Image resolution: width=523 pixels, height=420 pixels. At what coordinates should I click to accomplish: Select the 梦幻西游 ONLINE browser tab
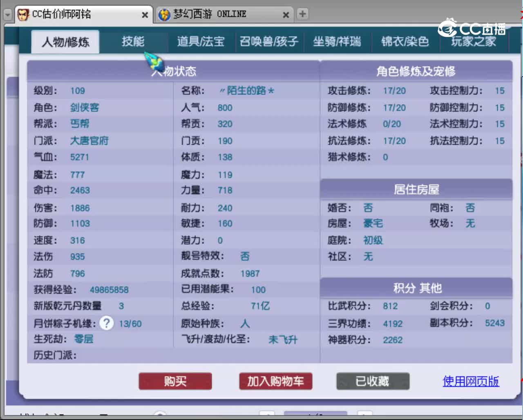[224, 15]
